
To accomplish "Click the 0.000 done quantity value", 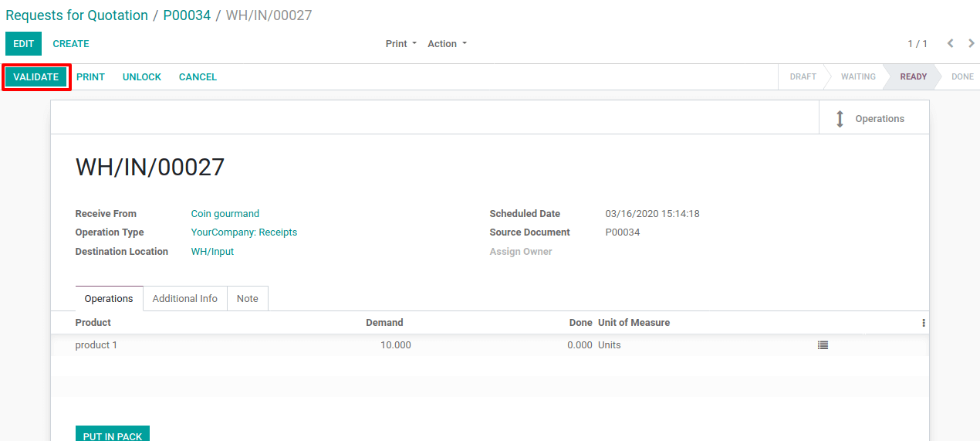I will click(x=580, y=345).
